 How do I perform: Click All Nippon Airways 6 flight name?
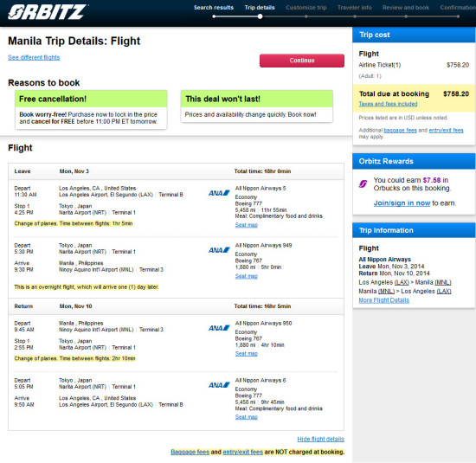point(261,381)
